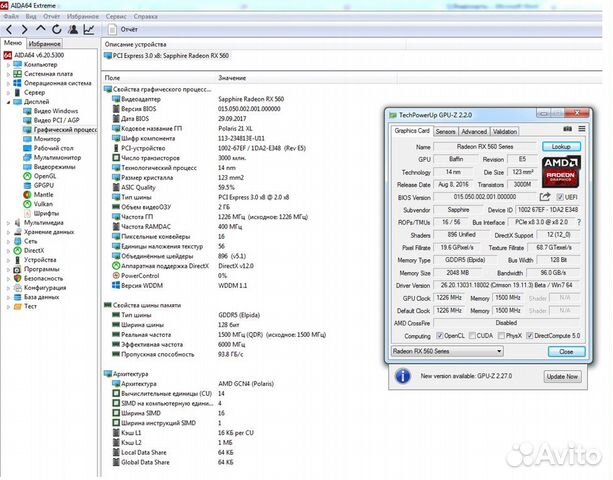This screenshot has height=480, width=613.
Task: Open the Избранное menu in menu bar
Action: [82, 16]
